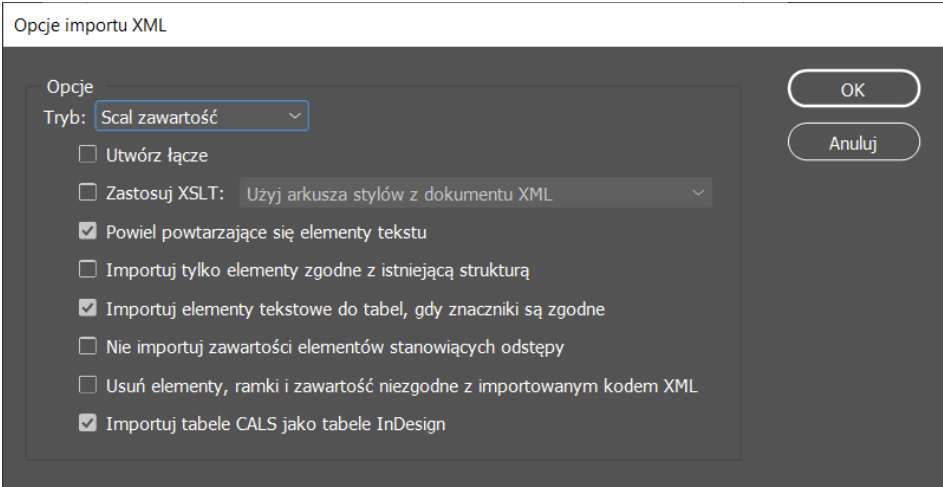This screenshot has height=487, width=943.
Task: Tick the Usuń elementy, ramki i zawartość checkbox
Action: (x=88, y=385)
